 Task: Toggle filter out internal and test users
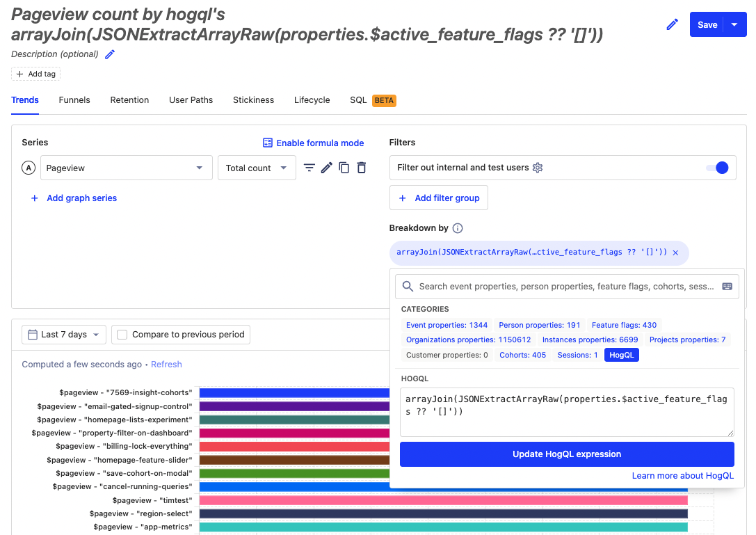click(718, 168)
